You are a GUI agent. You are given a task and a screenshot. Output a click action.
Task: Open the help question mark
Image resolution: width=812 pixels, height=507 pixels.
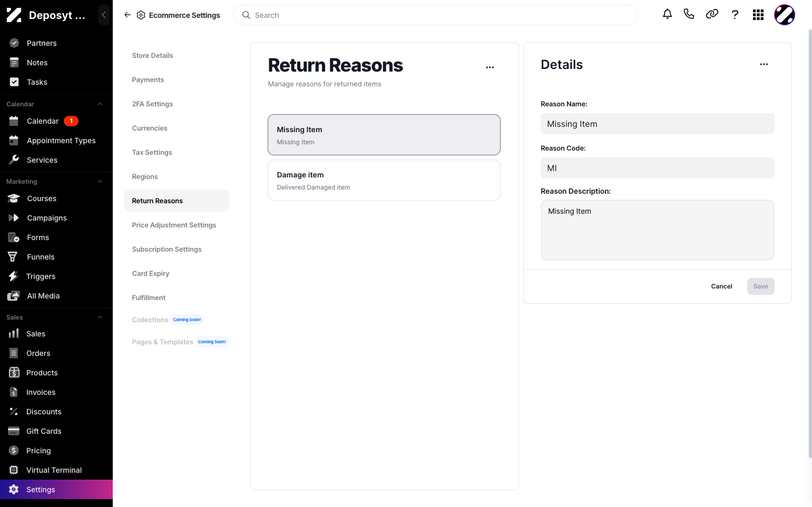(x=735, y=15)
